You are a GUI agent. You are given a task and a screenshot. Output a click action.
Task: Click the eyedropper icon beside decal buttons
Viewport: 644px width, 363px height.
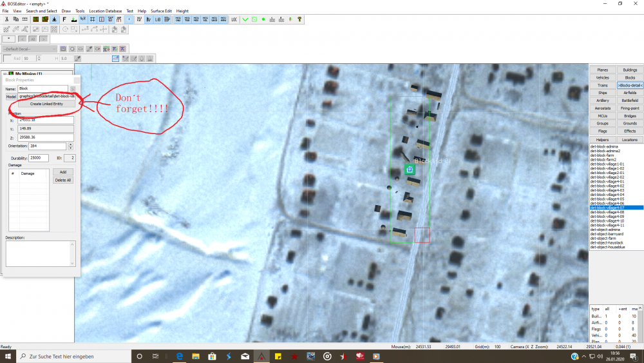click(89, 49)
